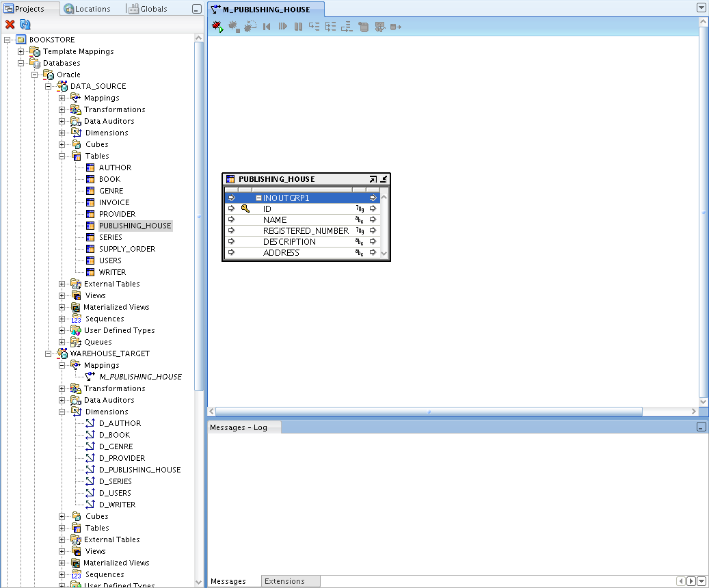
Task: Click the breakpoint toolbar icon
Action: point(363,27)
